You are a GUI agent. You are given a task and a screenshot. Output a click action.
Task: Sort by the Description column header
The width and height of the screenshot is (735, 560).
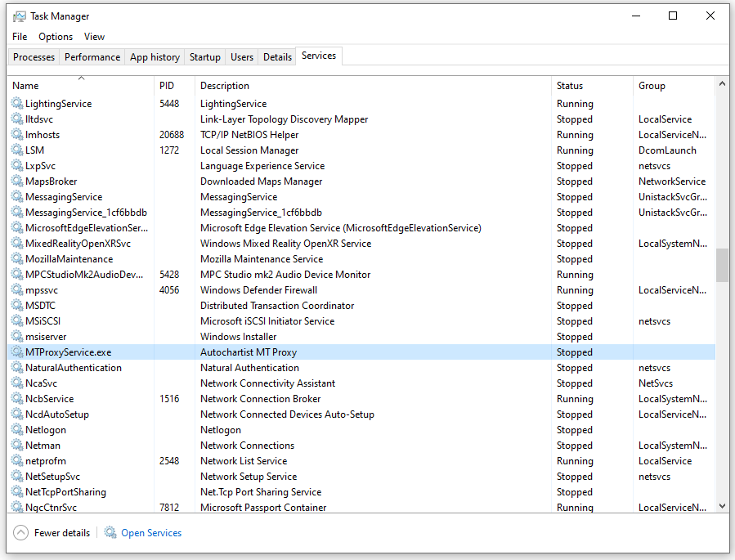point(373,85)
